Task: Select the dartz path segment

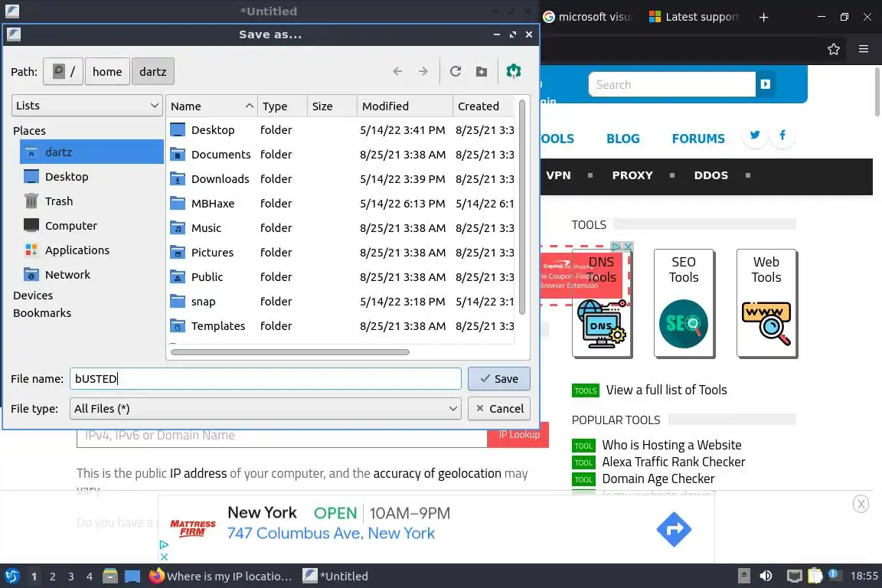Action: (x=153, y=71)
